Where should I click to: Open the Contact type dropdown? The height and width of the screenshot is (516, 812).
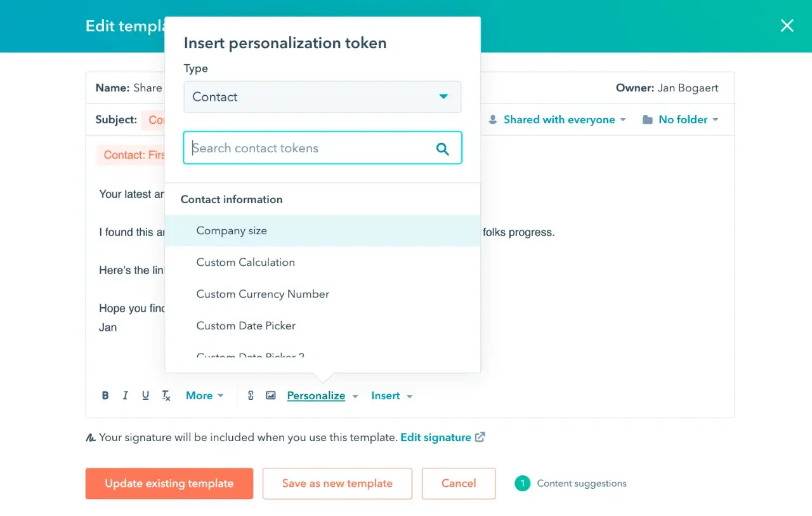[322, 97]
